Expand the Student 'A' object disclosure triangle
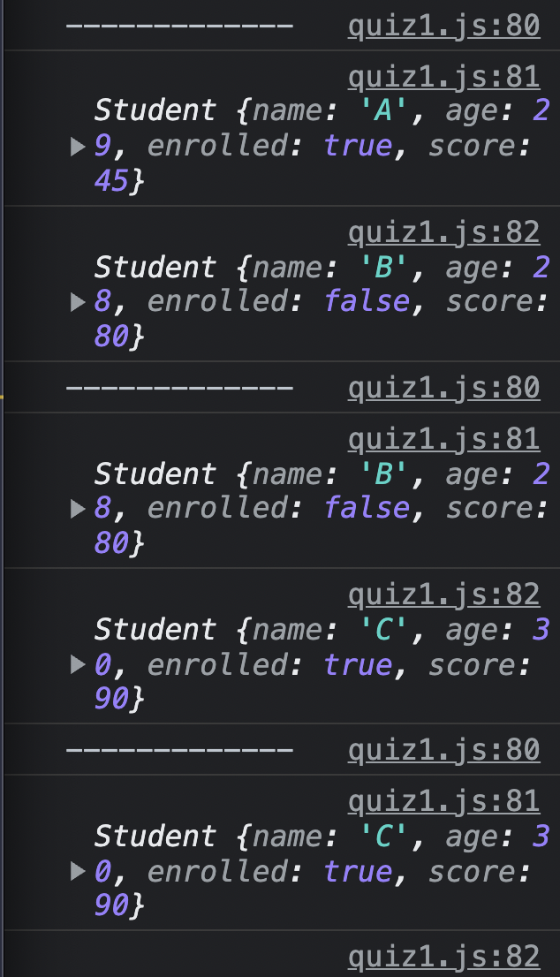Screen dimensions: 560x977 coord(77,147)
